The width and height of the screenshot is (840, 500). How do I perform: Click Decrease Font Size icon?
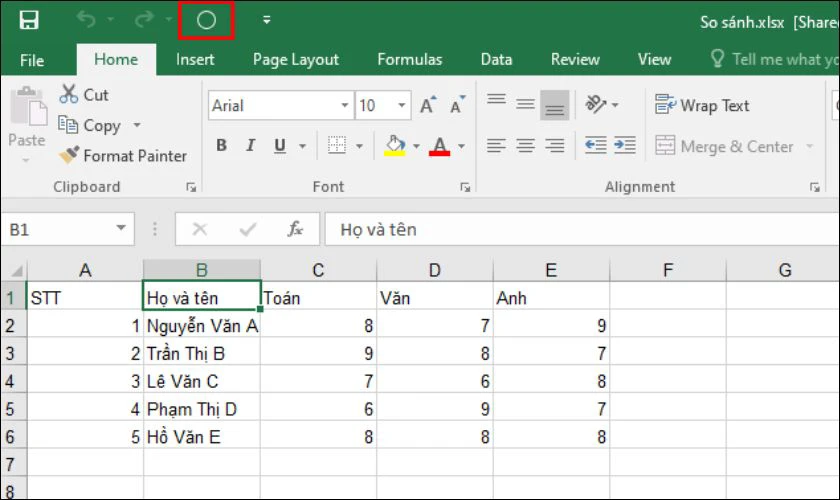[x=457, y=105]
